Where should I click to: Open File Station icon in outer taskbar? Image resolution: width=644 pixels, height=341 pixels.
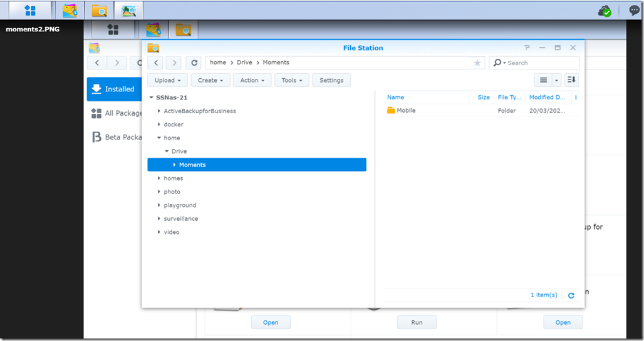click(x=99, y=10)
